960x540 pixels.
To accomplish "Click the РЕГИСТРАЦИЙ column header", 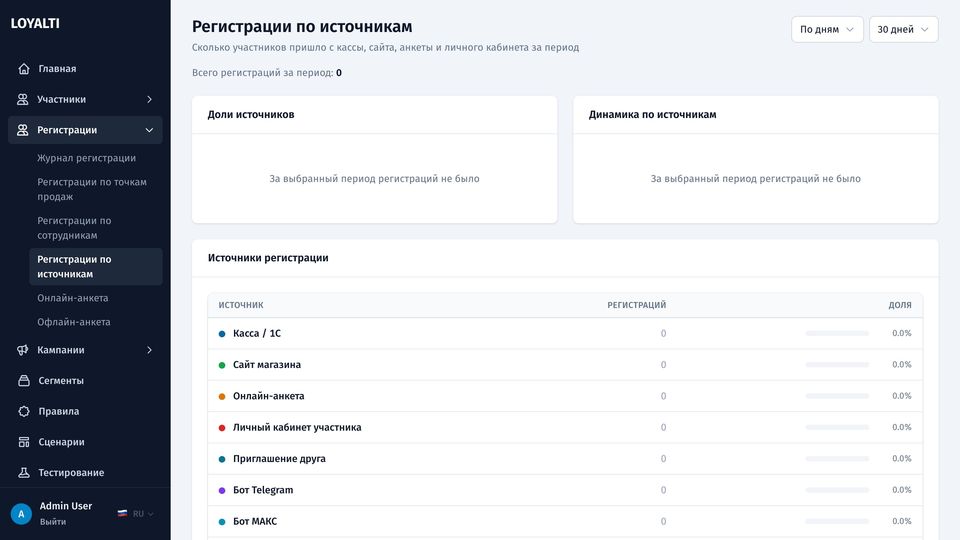I will coord(636,305).
